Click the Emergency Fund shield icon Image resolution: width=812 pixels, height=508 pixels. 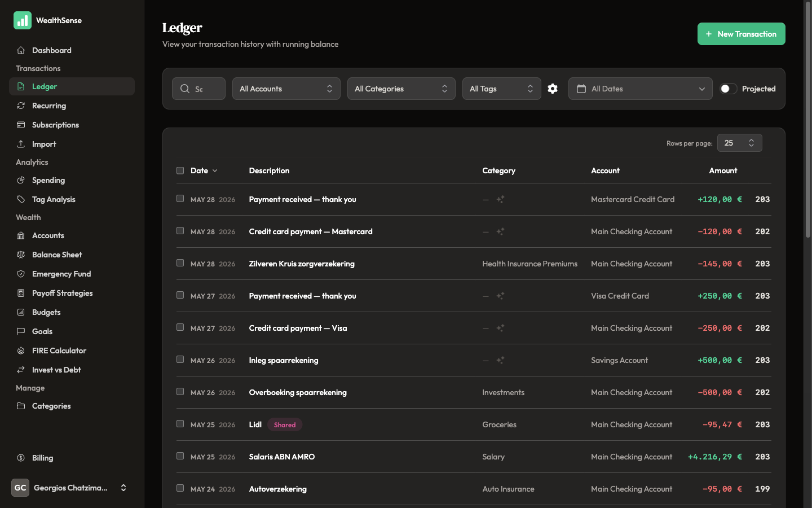pyautogui.click(x=21, y=274)
